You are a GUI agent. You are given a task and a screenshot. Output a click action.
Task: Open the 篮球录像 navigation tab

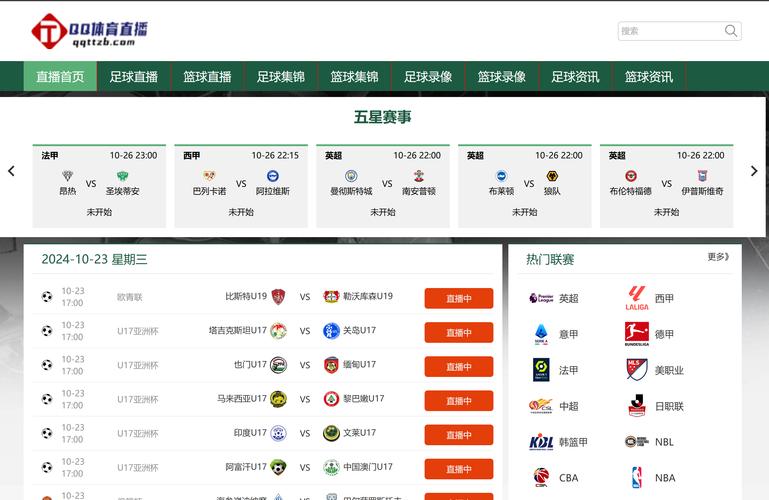502,77
